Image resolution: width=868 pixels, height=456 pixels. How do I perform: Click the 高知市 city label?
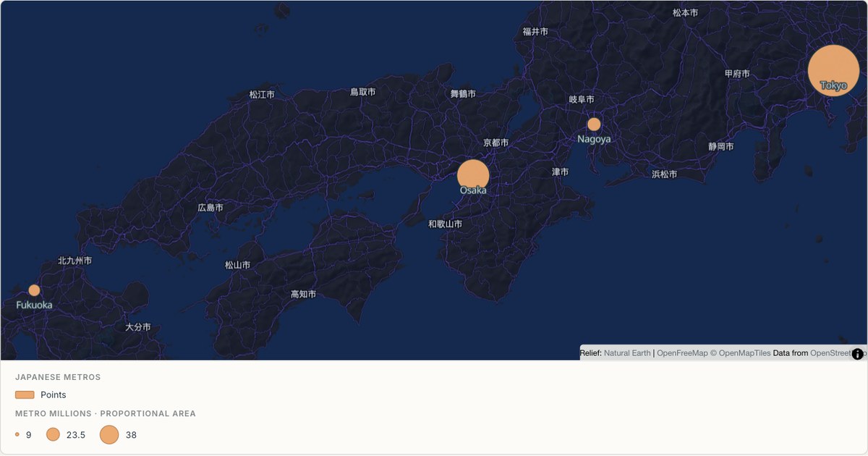303,294
